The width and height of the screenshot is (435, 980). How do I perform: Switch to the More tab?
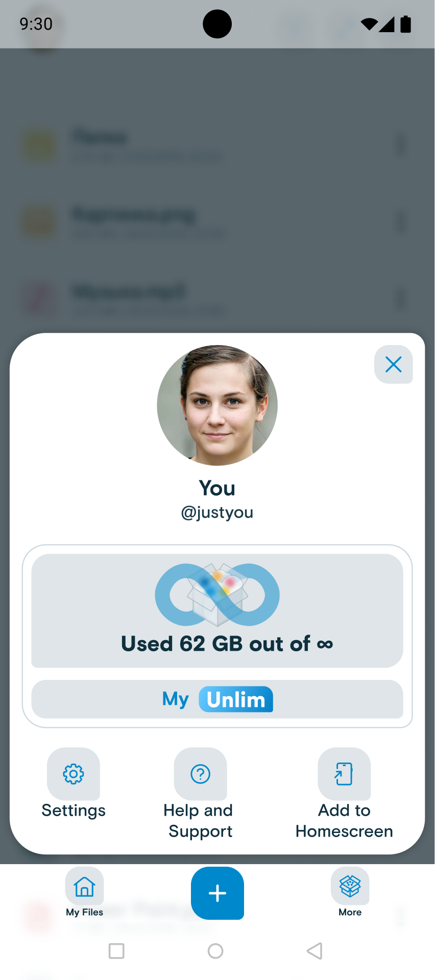click(x=350, y=893)
